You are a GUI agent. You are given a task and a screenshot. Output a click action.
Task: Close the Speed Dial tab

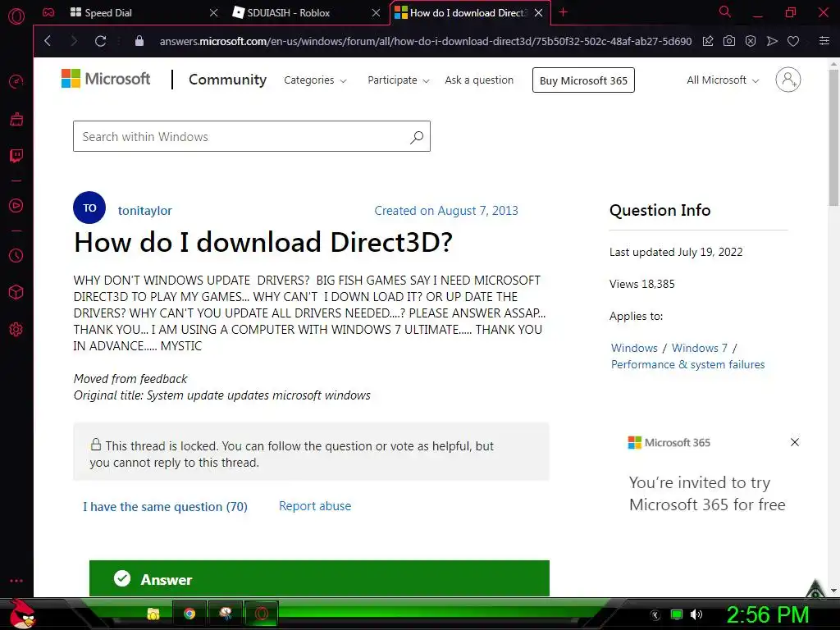[x=214, y=13]
